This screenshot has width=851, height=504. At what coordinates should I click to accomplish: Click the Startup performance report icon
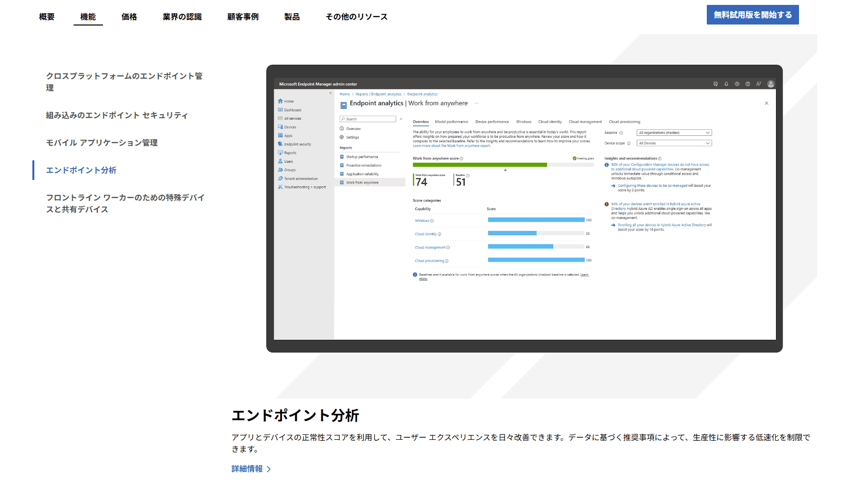(x=342, y=157)
